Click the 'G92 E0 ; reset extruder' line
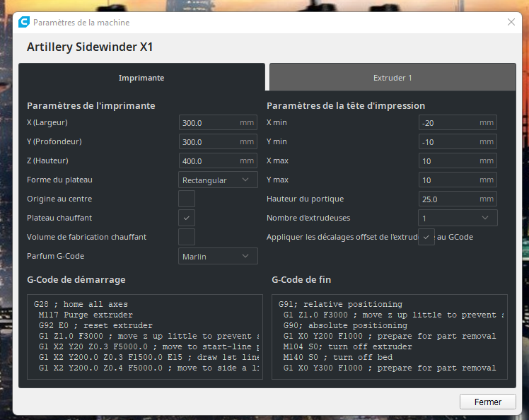Viewport: 529px width, 420px height. pos(95,325)
